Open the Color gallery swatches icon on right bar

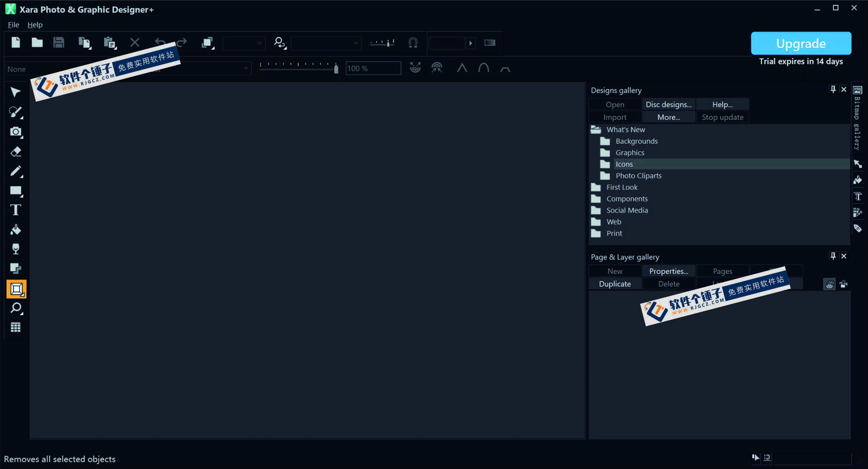coord(857,212)
